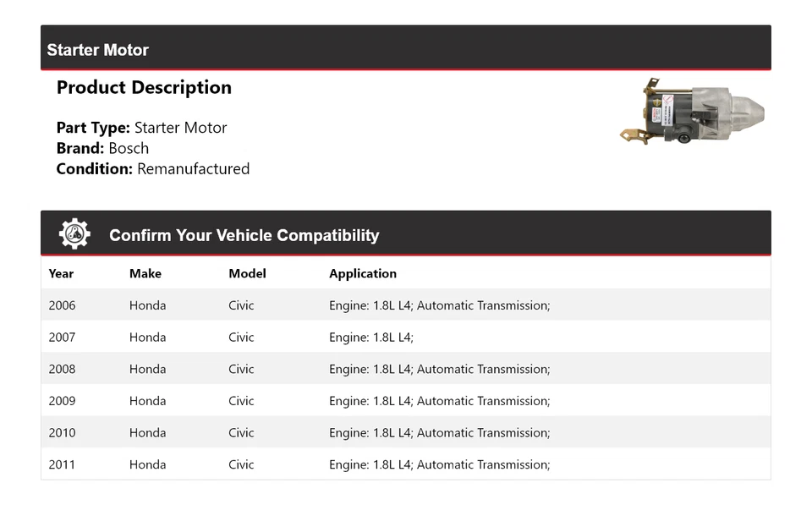Image resolution: width=812 pixels, height=505 pixels.
Task: Click Honda in the 2011 row
Action: pyautogui.click(x=147, y=464)
